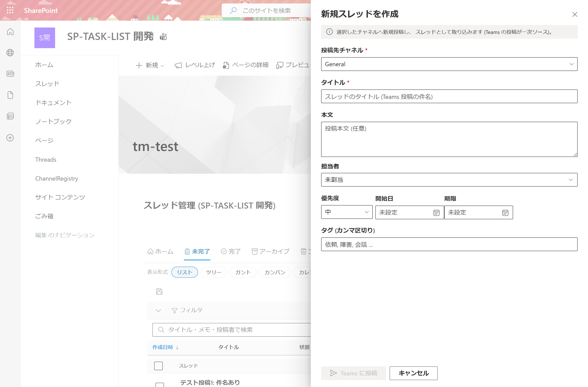Click the レベル上げ megaphone button
This screenshot has height=387, width=588.
(x=195, y=65)
